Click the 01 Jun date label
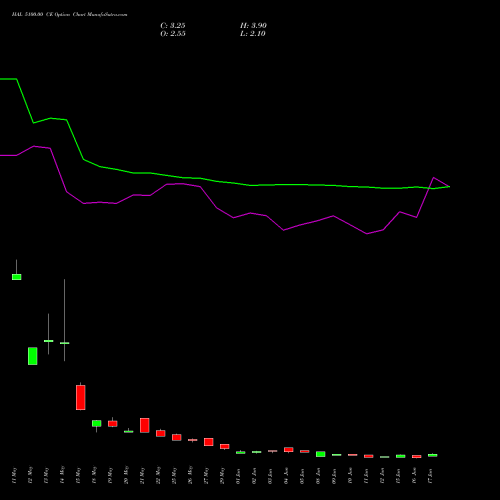The height and width of the screenshot is (500, 500). (238, 476)
